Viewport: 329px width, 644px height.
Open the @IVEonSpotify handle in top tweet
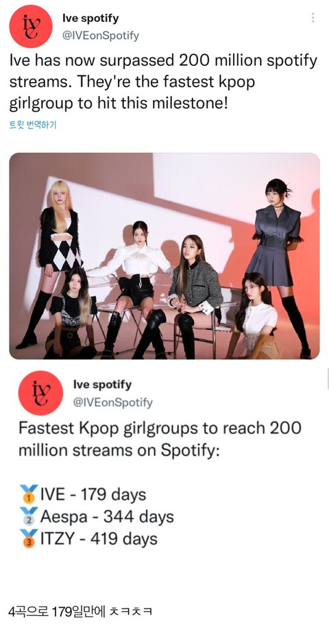coord(101,36)
